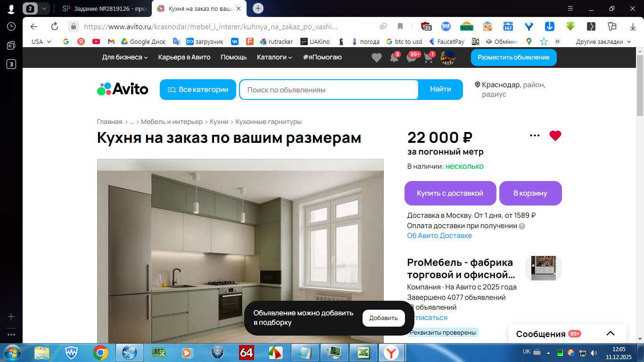Open Avito favorites heart in top bar
Screen dimensions: 644x362
click(x=376, y=58)
